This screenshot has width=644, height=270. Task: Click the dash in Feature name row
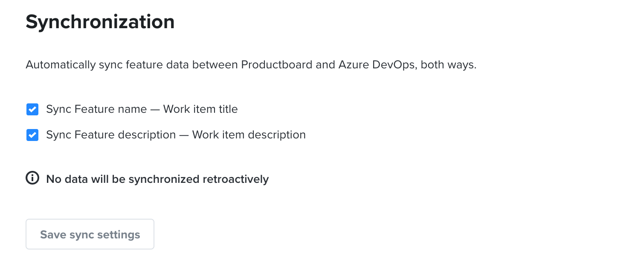[155, 110]
